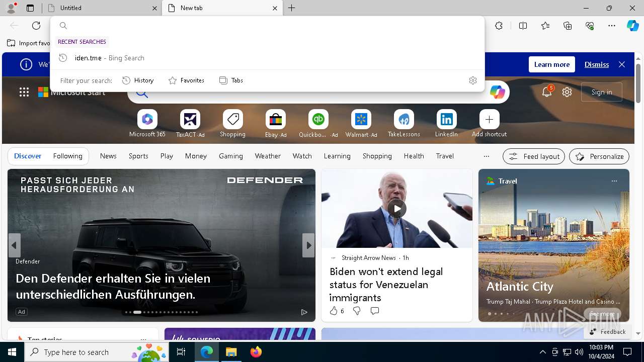Image resolution: width=644 pixels, height=362 pixels.
Task: Open the QuickBooks shortcut tile
Action: (318, 124)
